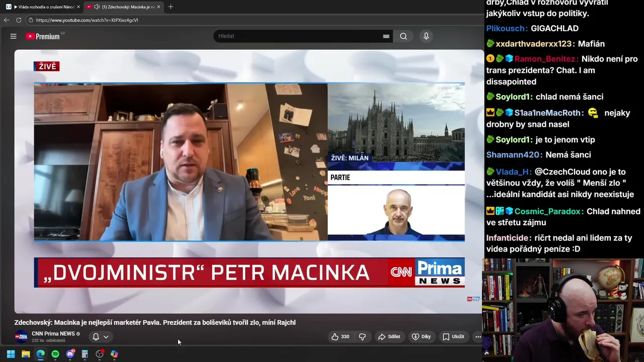Click the notification bell for the channel

click(x=96, y=337)
